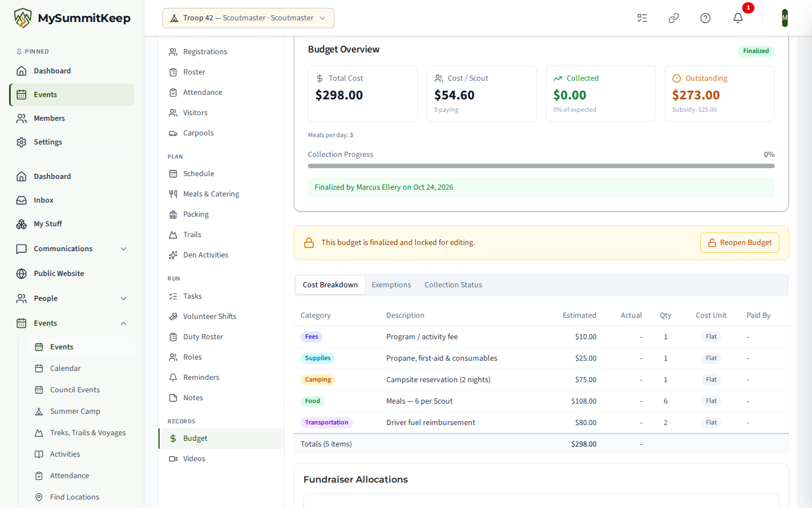Open Videos records page
Image resolution: width=812 pixels, height=508 pixels.
click(x=221, y=459)
